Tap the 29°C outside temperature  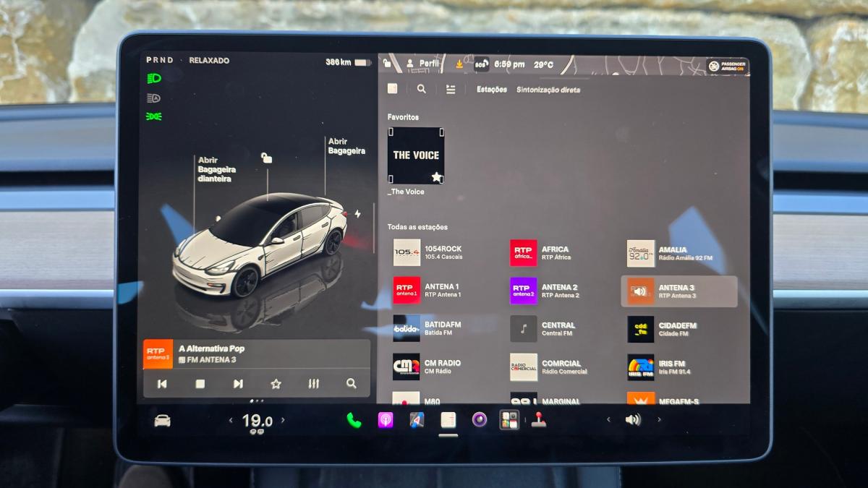tap(543, 64)
